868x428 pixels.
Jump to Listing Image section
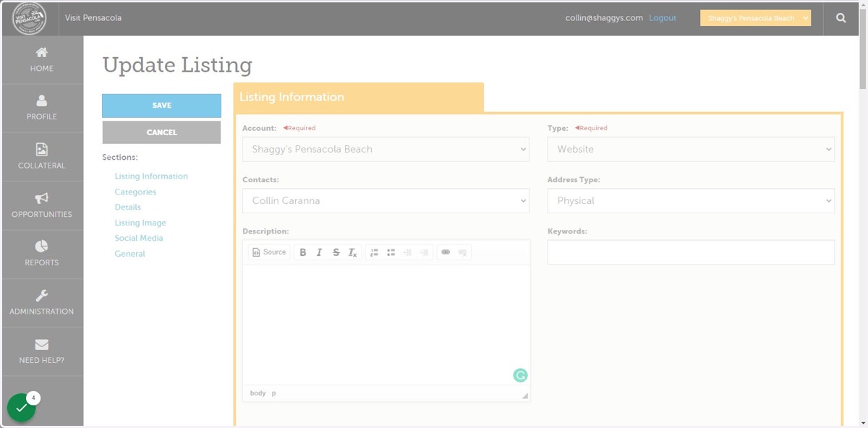[140, 223]
